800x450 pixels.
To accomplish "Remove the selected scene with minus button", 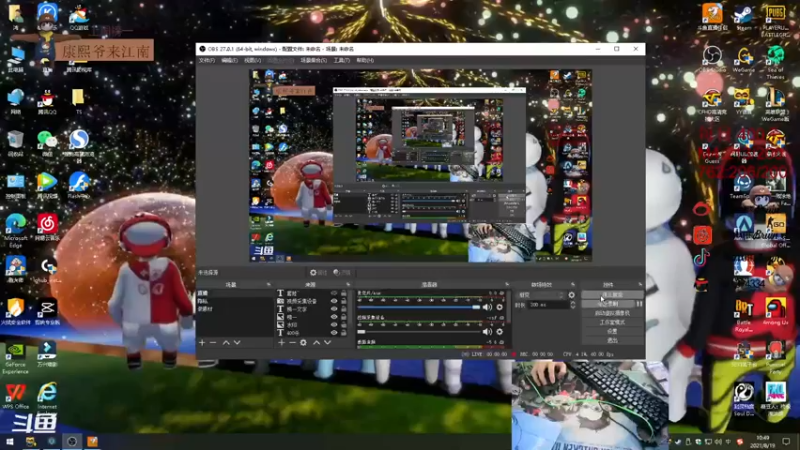I will tap(213, 343).
